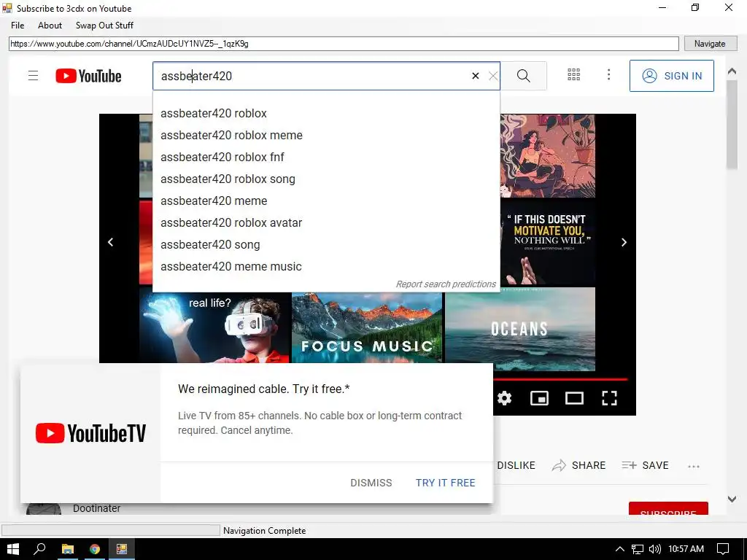Select suggestion 'assbeater420 roblox'

(x=326, y=113)
